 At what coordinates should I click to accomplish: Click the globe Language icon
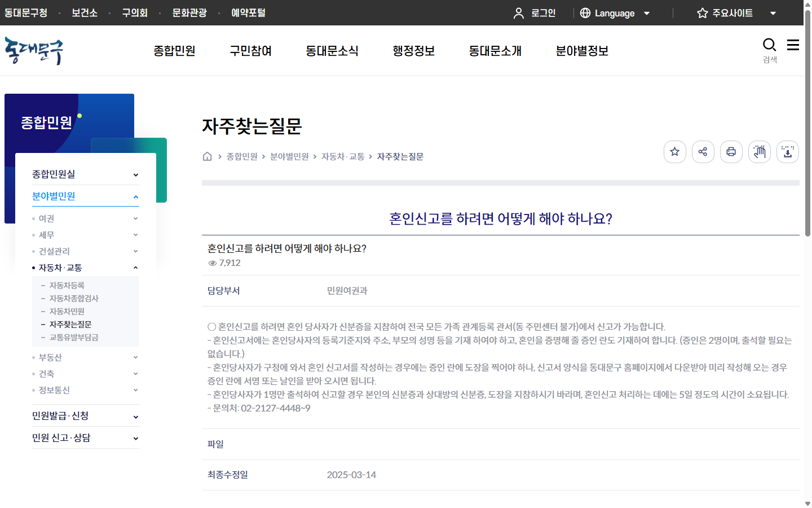[585, 13]
